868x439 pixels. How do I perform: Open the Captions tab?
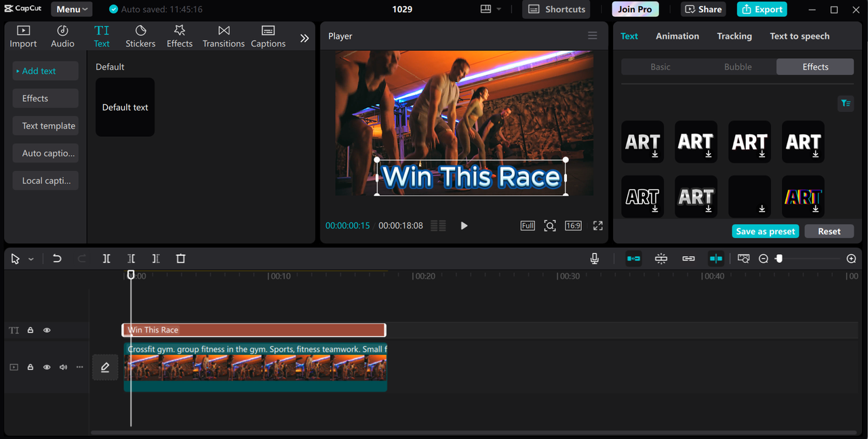268,37
